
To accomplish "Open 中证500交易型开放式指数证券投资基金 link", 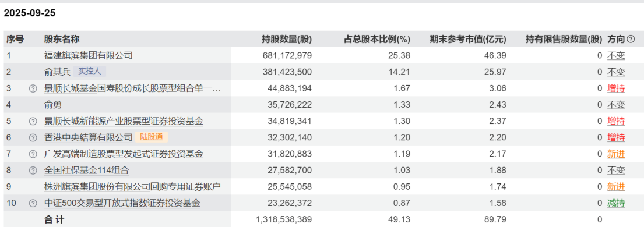I will (122, 203).
